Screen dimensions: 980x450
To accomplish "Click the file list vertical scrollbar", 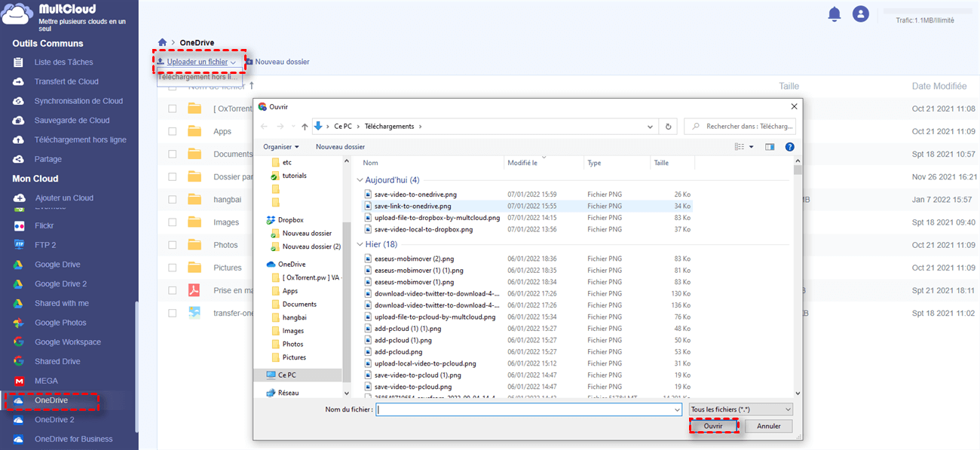I will point(798,279).
